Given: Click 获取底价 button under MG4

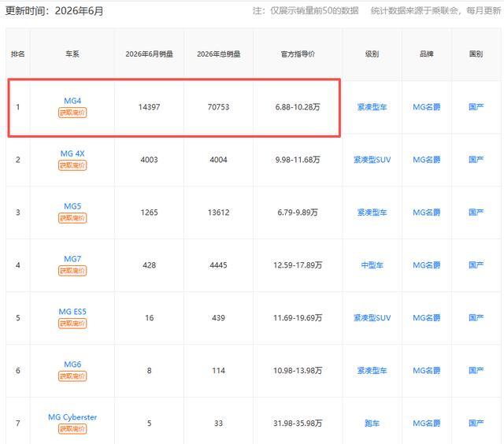Looking at the screenshot, I should pyautogui.click(x=72, y=113).
